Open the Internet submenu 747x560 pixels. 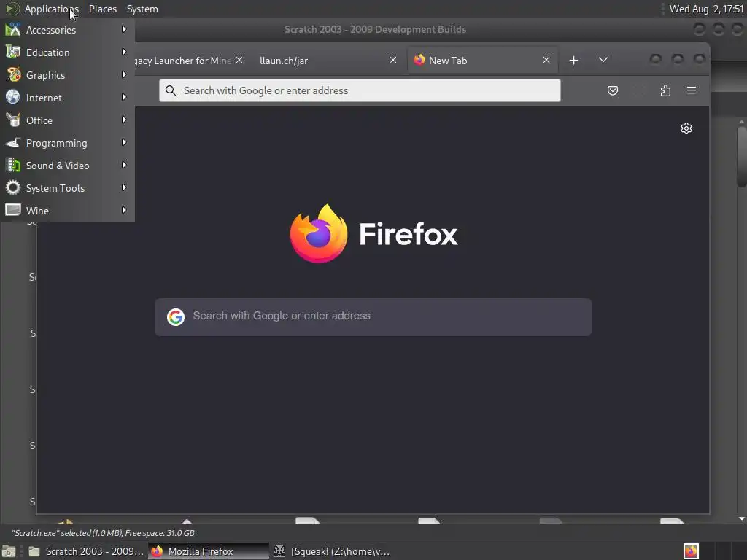click(67, 98)
